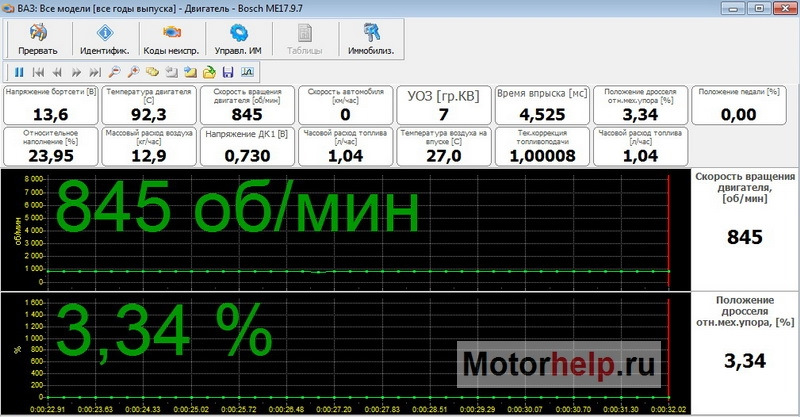This screenshot has height=417, width=800.
Task: Select the Время впрыска tile showing 4,525
Action: click(x=542, y=105)
